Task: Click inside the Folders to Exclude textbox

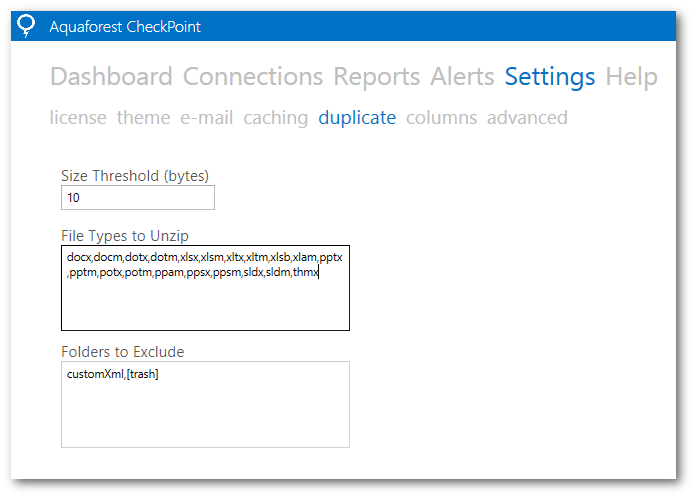Action: coord(205,410)
